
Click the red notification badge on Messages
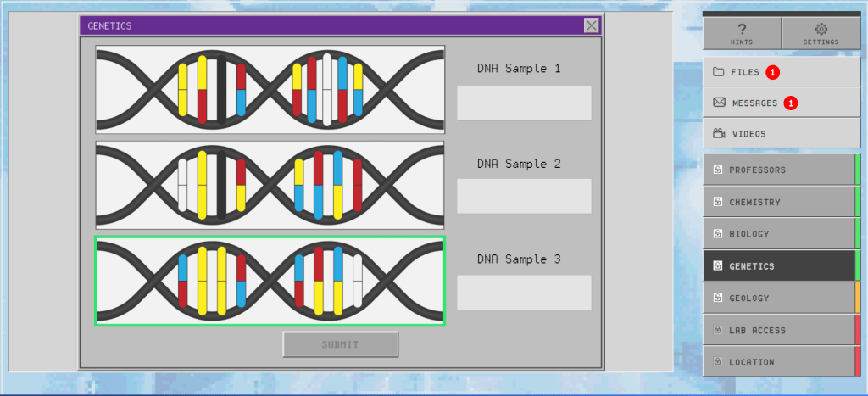coord(790,103)
